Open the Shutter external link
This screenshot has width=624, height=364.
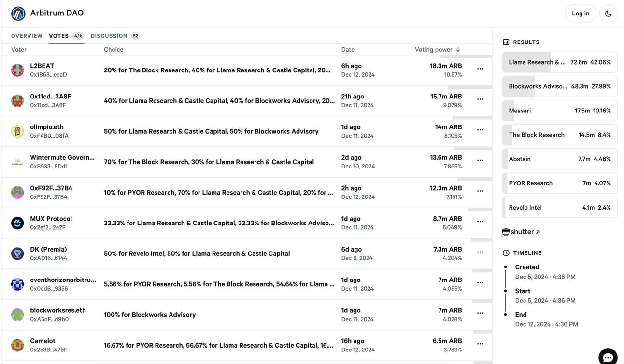point(521,232)
